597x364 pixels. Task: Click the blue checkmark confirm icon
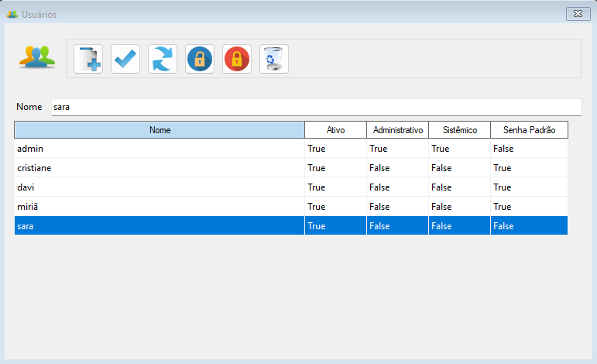pos(125,59)
